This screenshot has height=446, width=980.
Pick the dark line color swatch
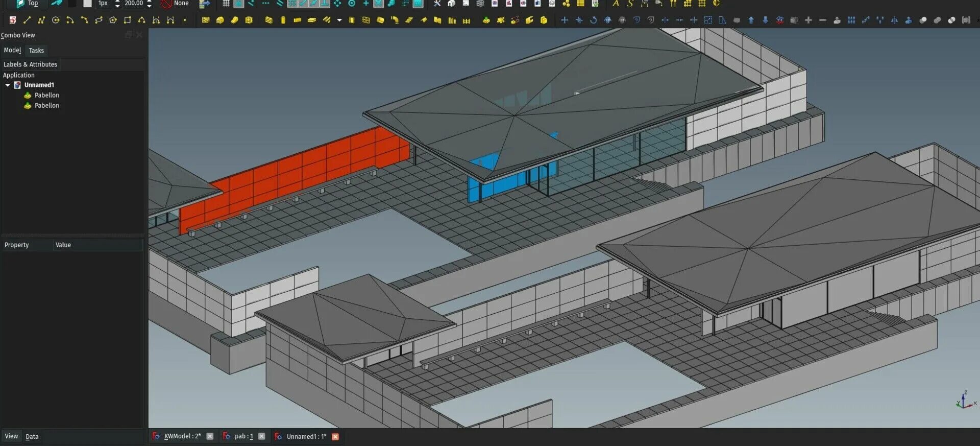[72, 4]
